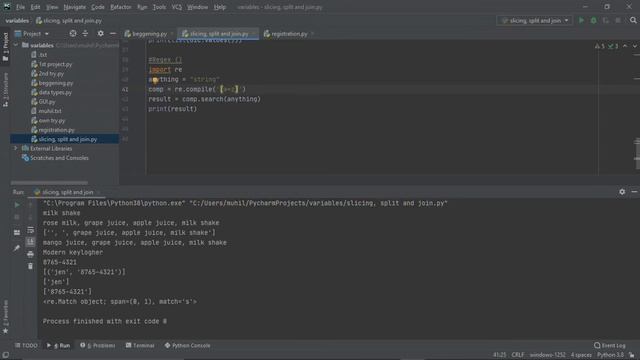640x360 pixels.
Task: Click line separator CRLF in status bar
Action: click(x=518, y=355)
